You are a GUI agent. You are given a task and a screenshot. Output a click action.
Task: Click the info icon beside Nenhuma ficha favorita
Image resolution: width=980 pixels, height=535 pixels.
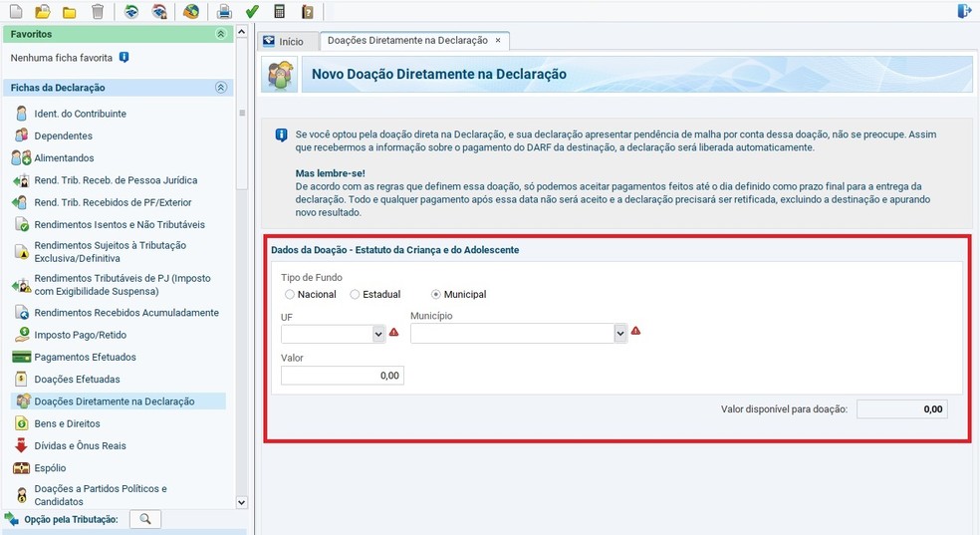click(x=123, y=57)
